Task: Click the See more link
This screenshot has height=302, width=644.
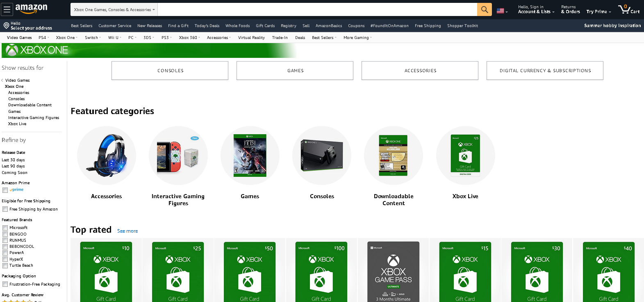Action: point(127,231)
